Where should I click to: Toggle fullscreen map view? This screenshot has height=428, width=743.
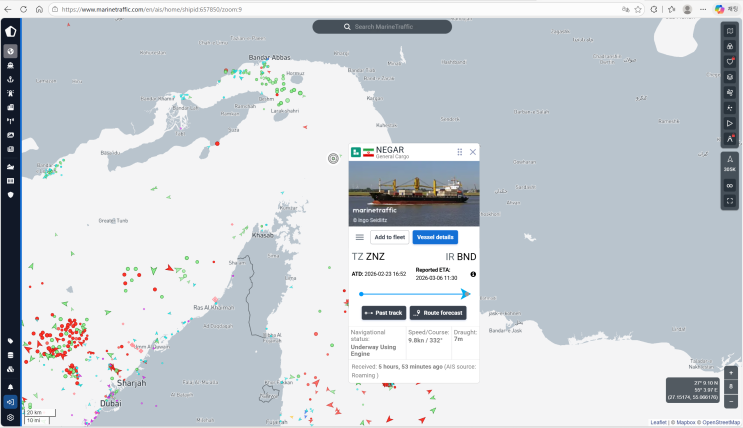(730, 201)
